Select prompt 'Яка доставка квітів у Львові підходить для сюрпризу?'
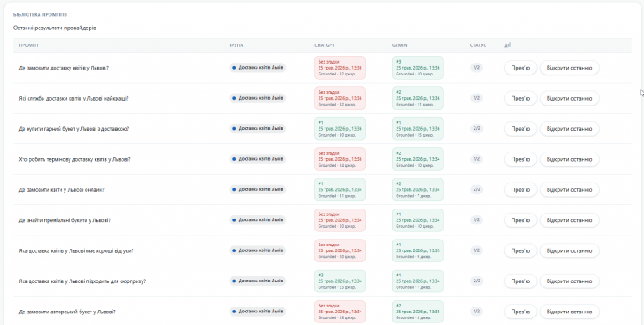 coord(82,281)
